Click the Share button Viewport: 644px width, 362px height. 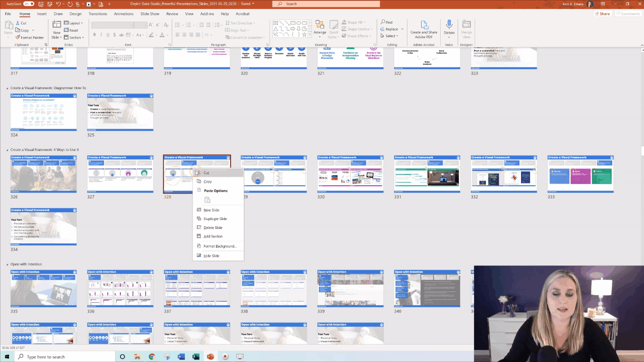602,14
